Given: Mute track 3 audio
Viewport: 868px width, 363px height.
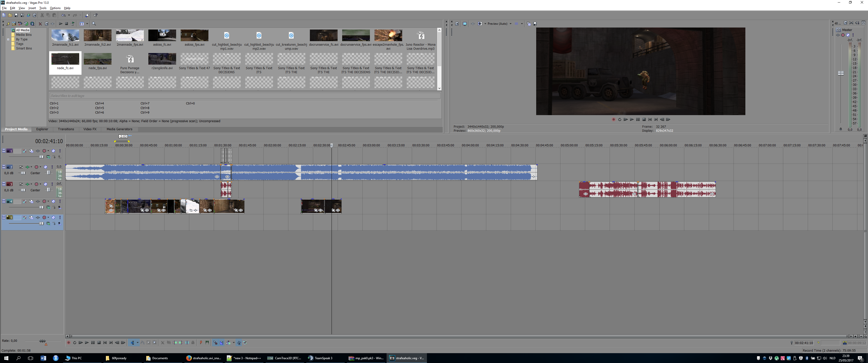Looking at the screenshot, I should tap(45, 184).
